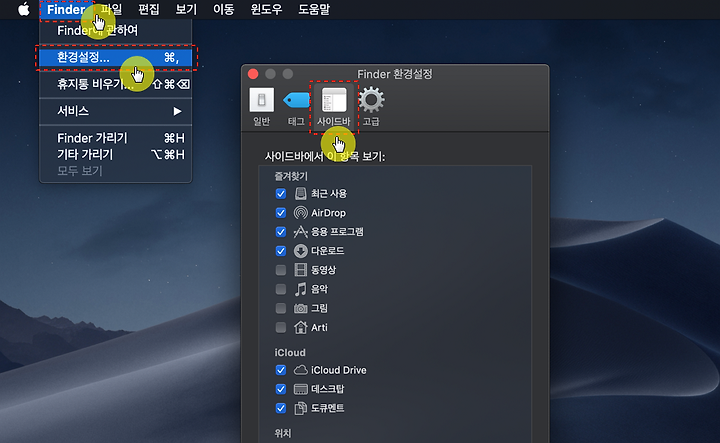Select 환경설정... from the Finder menu
This screenshot has height=443, width=720.
point(115,57)
